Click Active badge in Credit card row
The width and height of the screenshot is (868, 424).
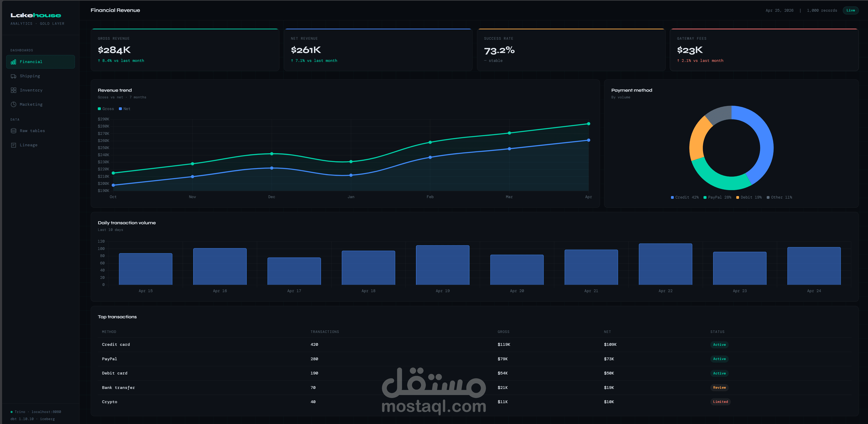pyautogui.click(x=719, y=345)
